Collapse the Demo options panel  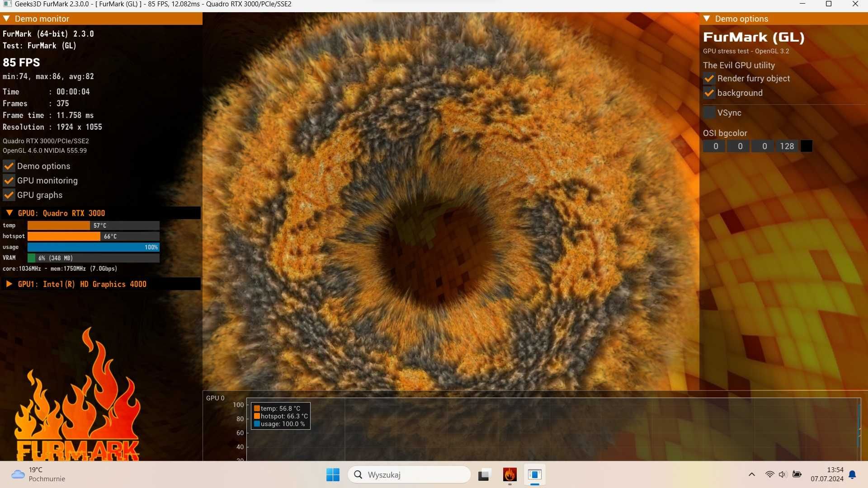tap(707, 19)
